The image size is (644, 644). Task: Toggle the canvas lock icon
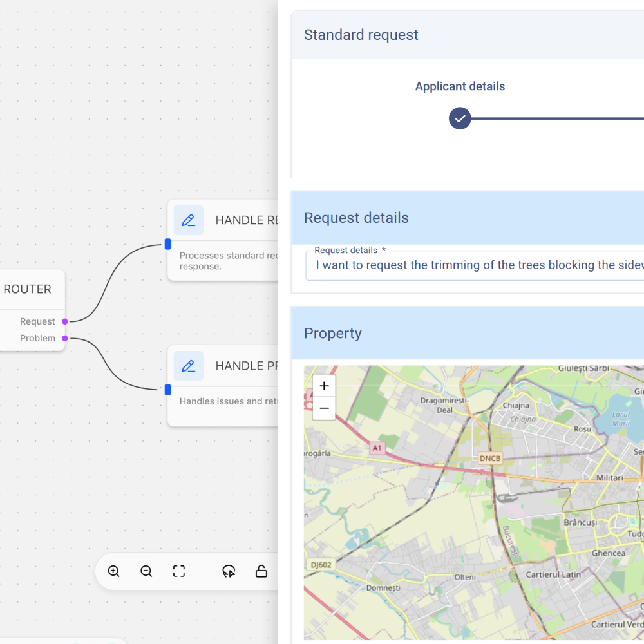pyautogui.click(x=261, y=571)
